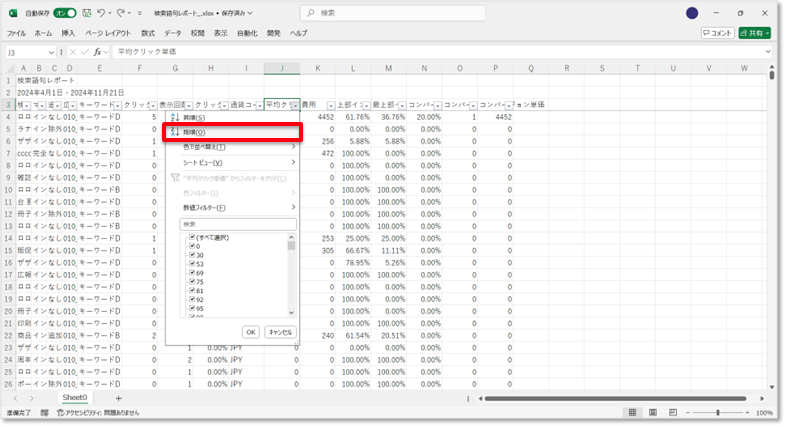The image size is (785, 426).
Task: Toggle the AutoSave (自動保存) switch
Action: pos(63,13)
